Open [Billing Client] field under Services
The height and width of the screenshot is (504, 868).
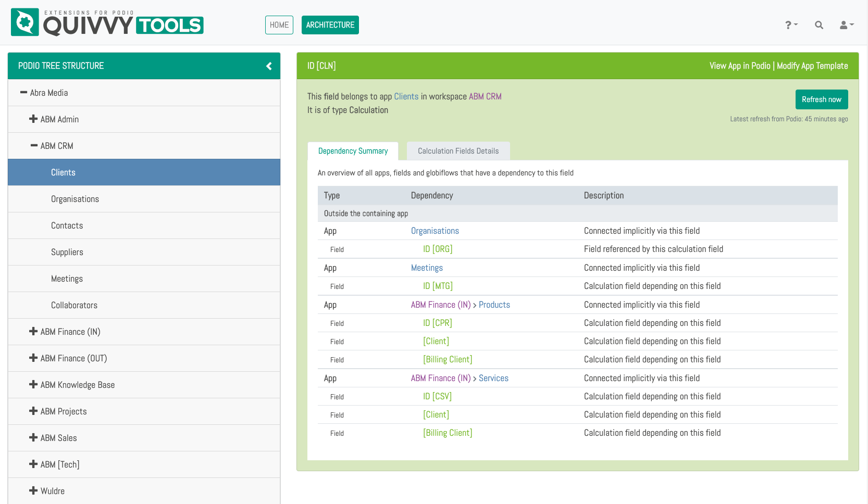pos(448,433)
